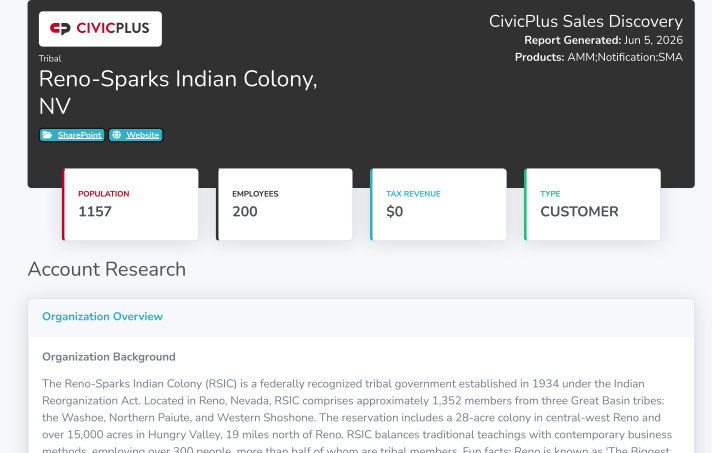Click the Tribal label above the title
Image resolution: width=712 pixels, height=453 pixels.
pos(50,59)
